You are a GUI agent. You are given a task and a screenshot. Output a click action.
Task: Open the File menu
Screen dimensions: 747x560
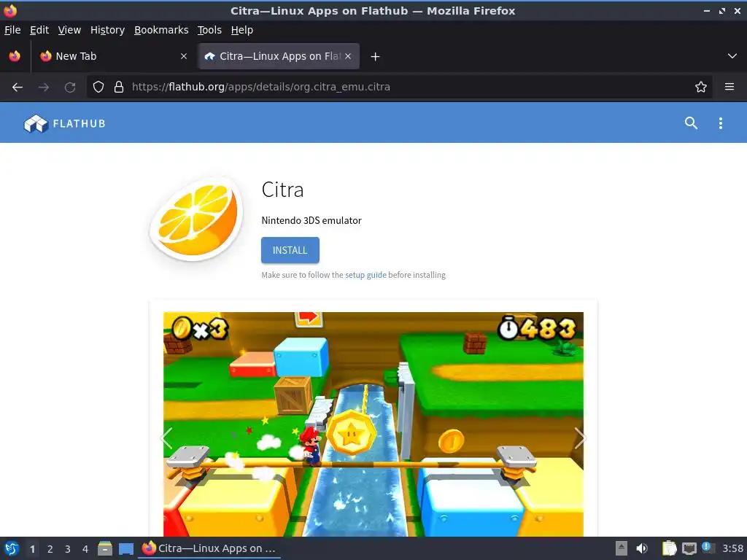click(x=12, y=30)
